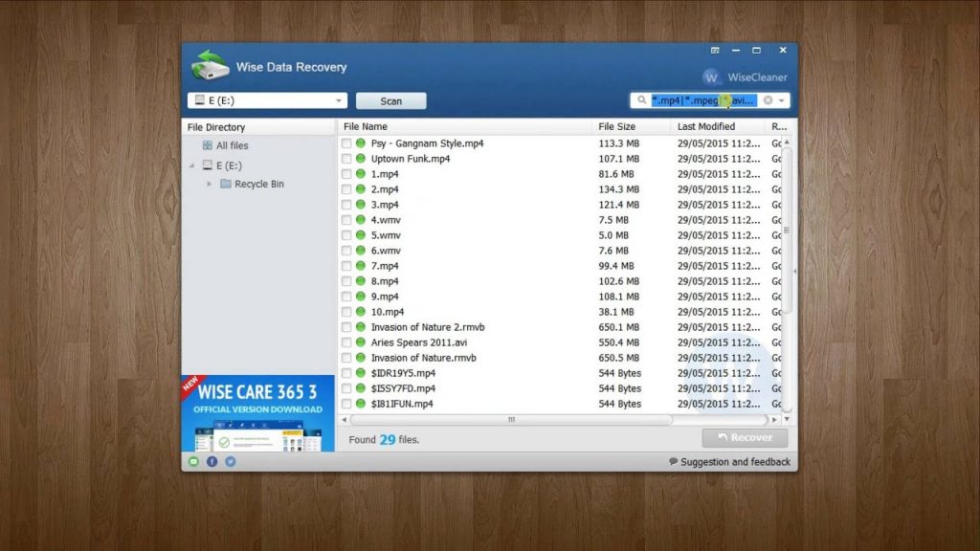Check the box for 9.mp4

[x=346, y=297]
